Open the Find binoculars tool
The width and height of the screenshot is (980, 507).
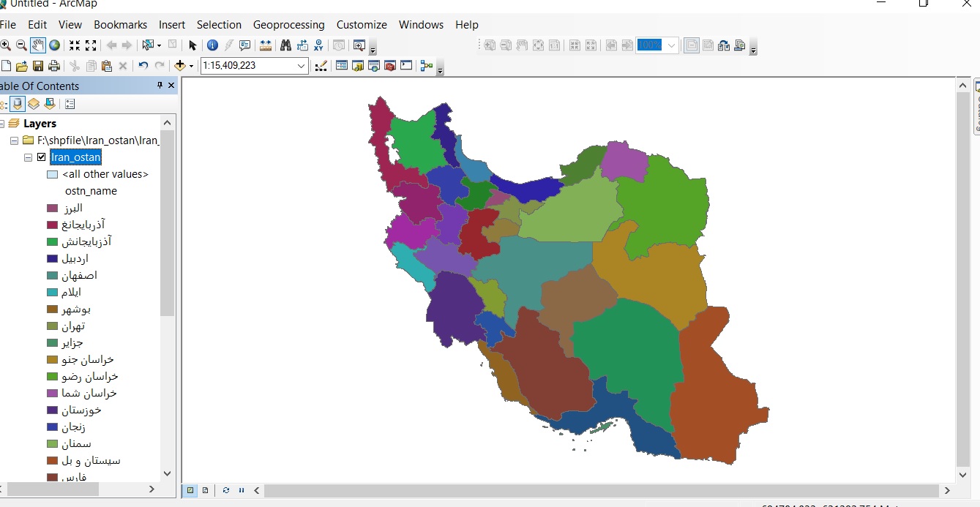tap(285, 45)
